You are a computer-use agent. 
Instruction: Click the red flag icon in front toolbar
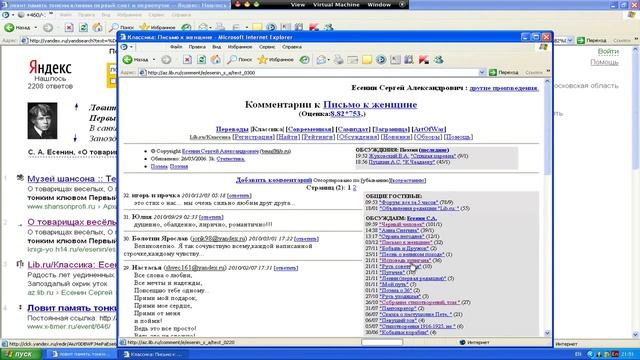tap(424, 60)
